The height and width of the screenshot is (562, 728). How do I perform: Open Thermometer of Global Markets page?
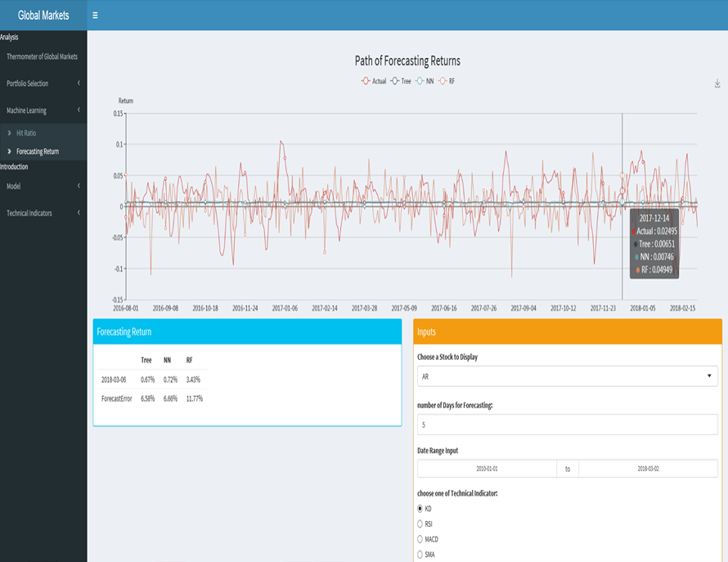coord(43,56)
